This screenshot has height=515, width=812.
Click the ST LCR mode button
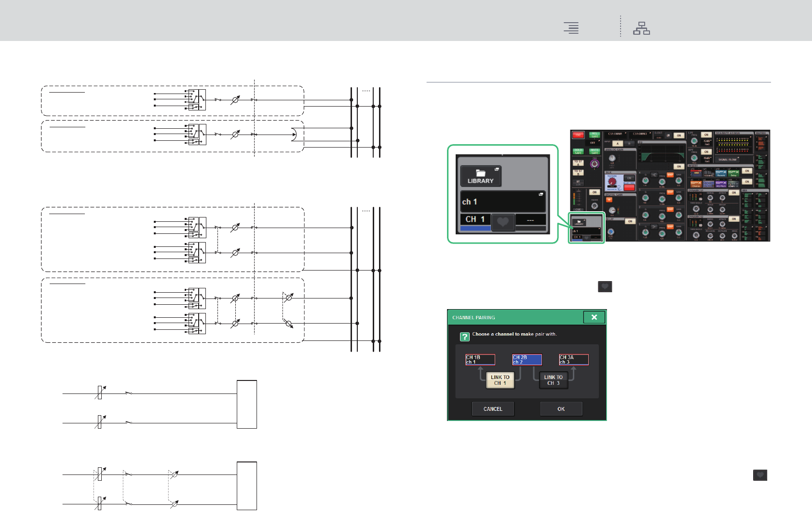(578, 183)
